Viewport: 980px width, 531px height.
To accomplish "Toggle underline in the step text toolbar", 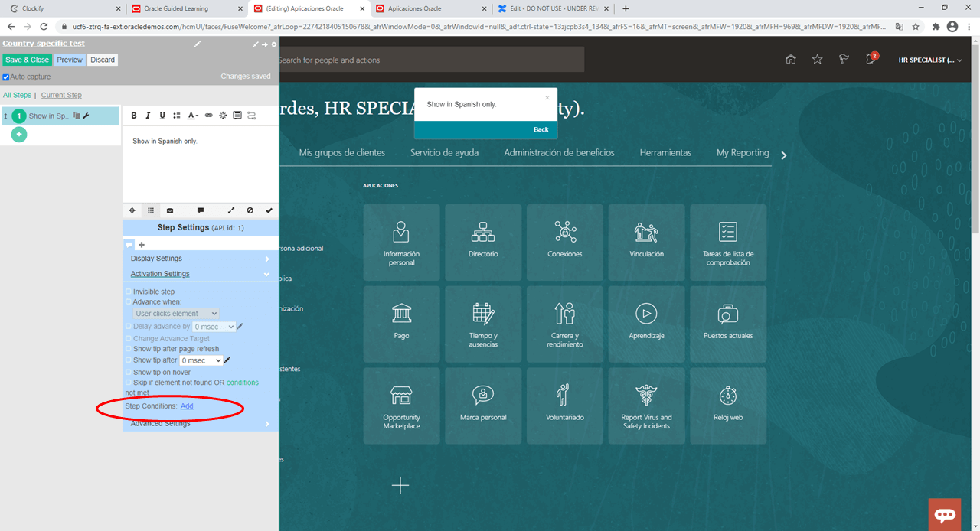I will click(162, 116).
